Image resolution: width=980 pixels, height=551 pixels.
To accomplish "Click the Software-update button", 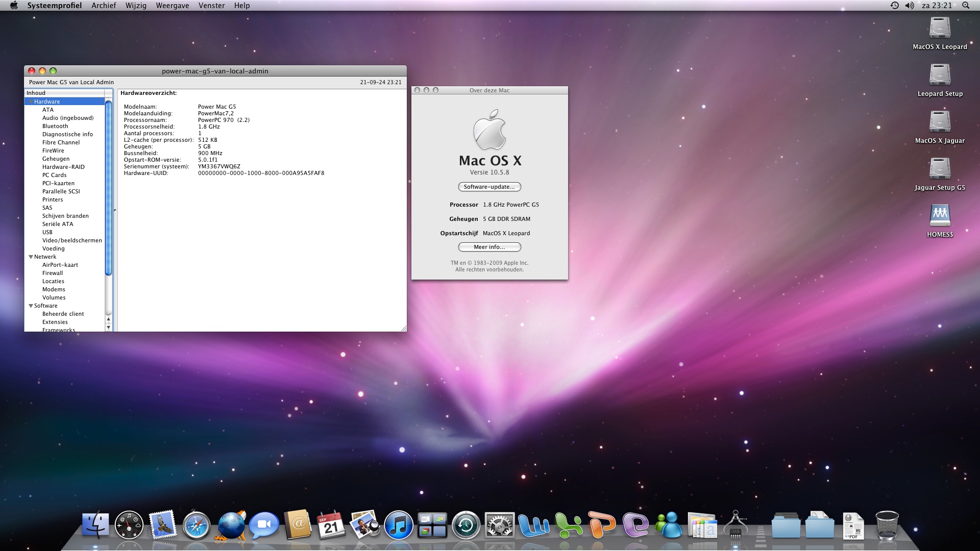I will click(489, 187).
